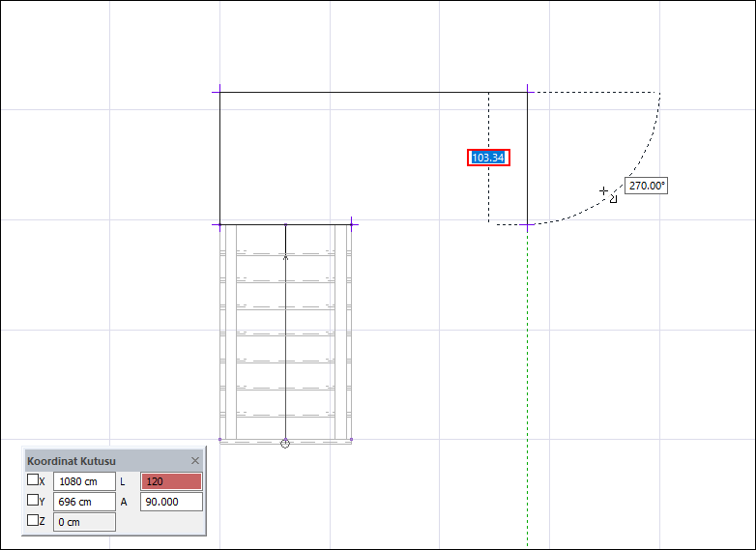Close the Koordinat Kutusu panel

[x=194, y=461]
